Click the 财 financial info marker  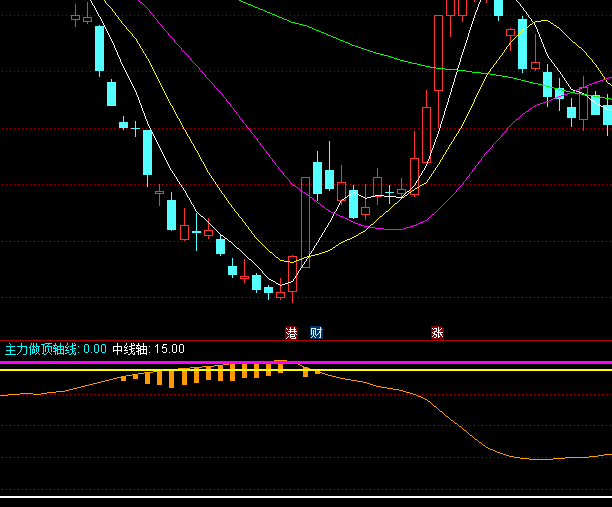pyautogui.click(x=316, y=332)
